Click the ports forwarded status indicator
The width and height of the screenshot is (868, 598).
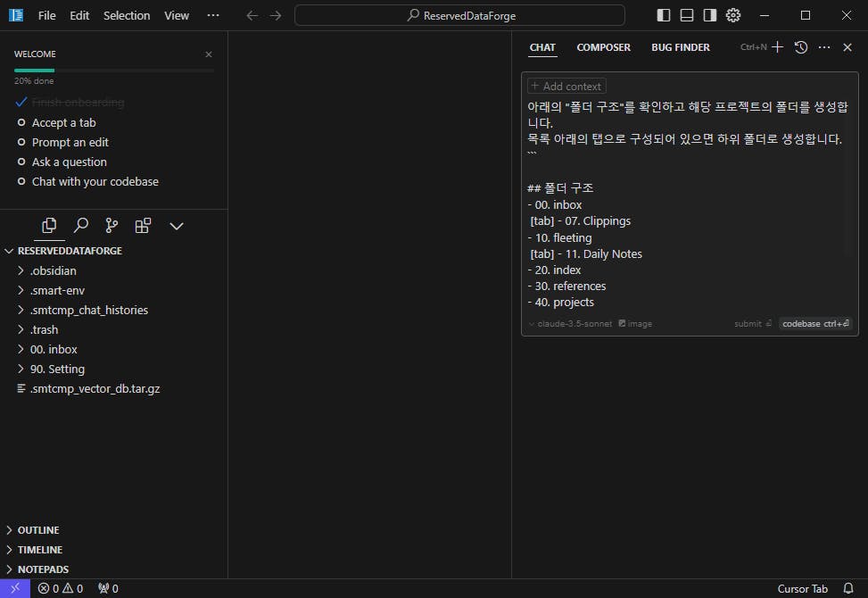click(108, 588)
